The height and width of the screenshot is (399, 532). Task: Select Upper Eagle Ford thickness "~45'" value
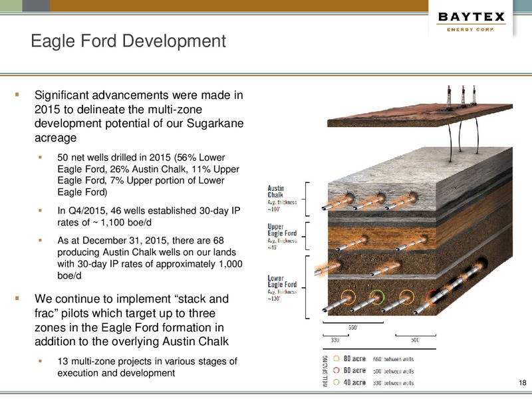pos(273,247)
